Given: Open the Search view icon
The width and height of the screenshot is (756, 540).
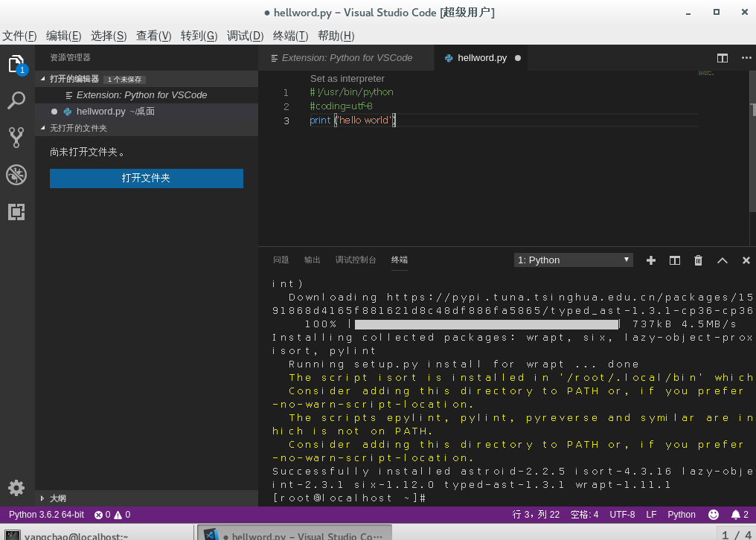Looking at the screenshot, I should click(x=16, y=100).
